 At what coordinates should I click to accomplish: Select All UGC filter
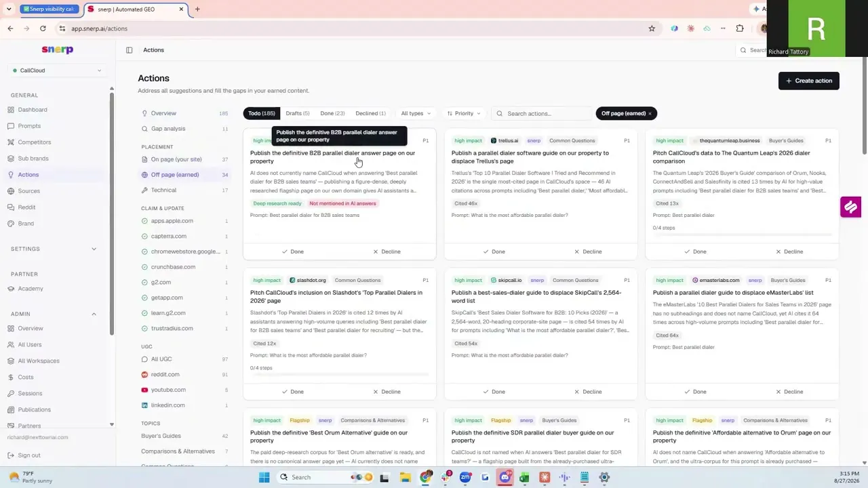(184, 359)
